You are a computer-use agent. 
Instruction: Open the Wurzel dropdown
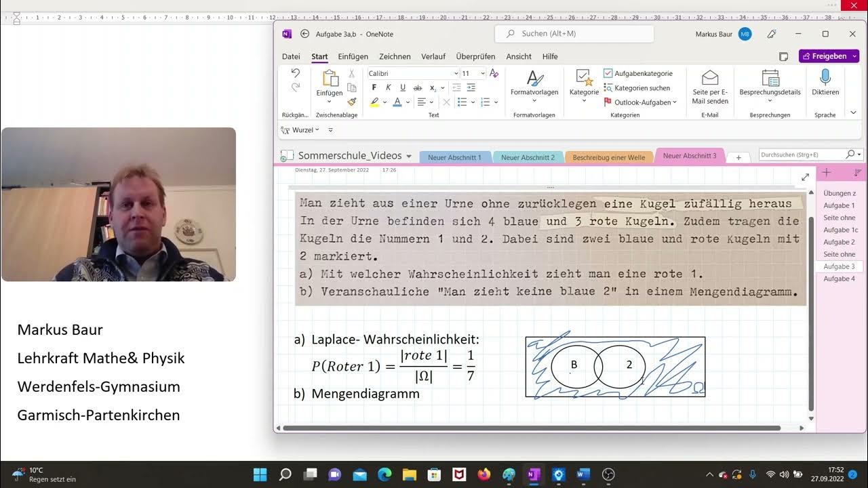(x=317, y=129)
